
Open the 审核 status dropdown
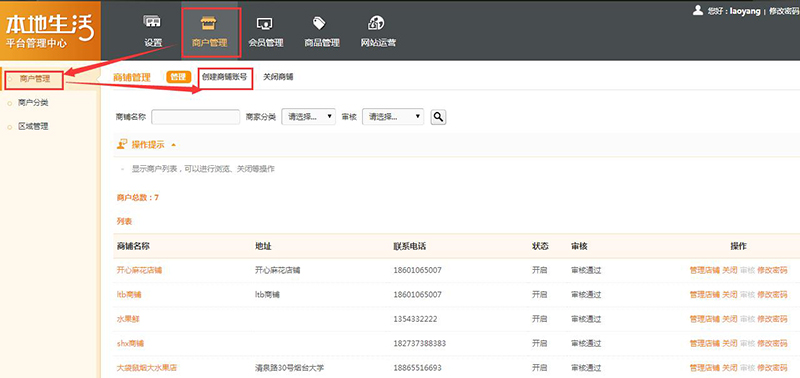(393, 117)
